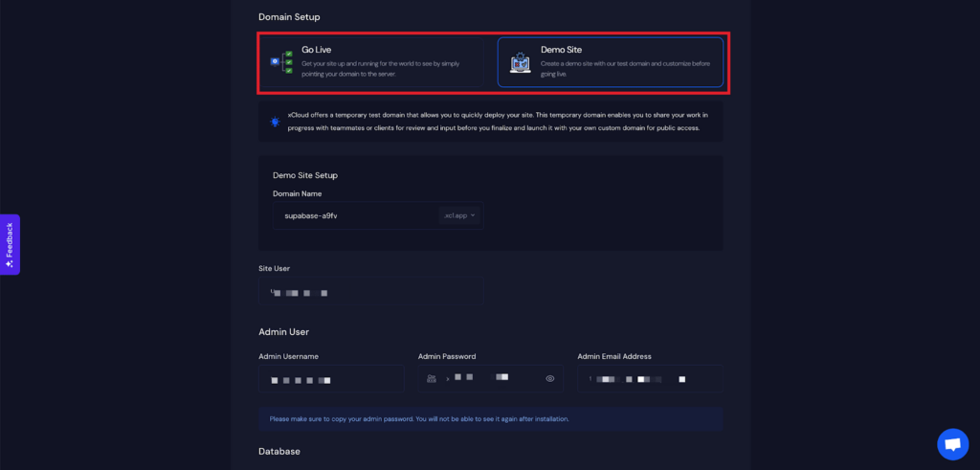Viewport: 980px width, 470px height.
Task: Click the sparkle icon on Feedback tab
Action: (x=10, y=264)
